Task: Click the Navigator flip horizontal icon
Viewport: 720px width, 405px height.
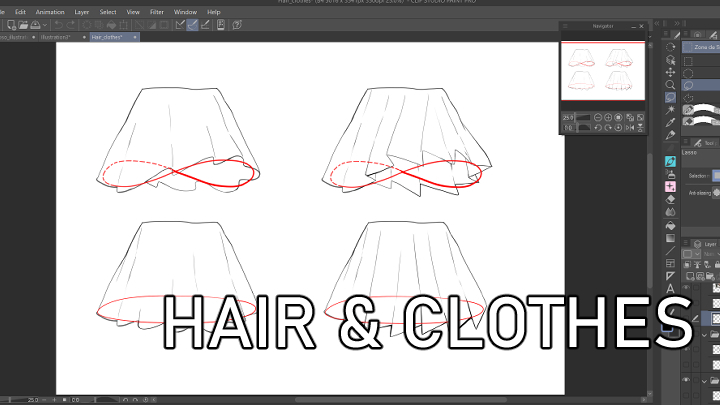Action: pyautogui.click(x=630, y=128)
